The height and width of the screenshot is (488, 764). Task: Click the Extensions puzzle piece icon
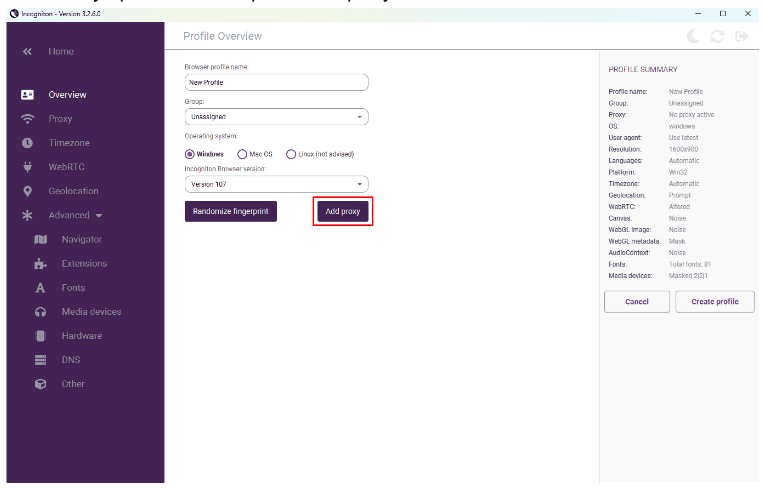(41, 264)
